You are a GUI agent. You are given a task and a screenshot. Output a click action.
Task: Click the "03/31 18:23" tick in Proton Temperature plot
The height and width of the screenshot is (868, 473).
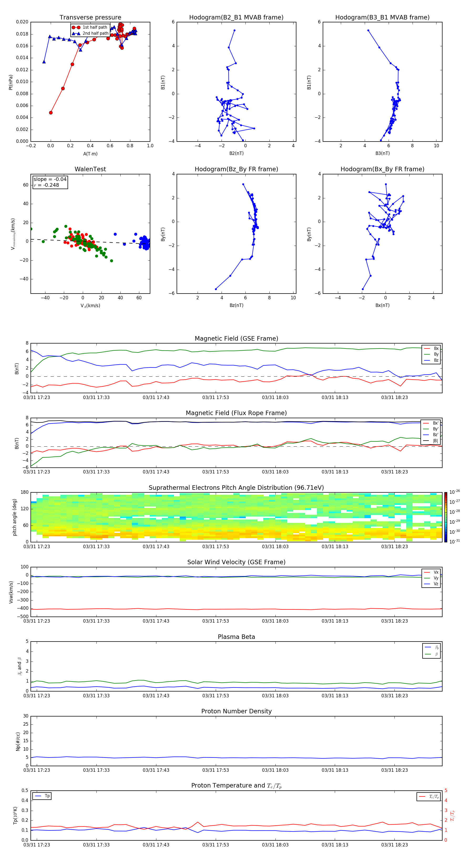pyautogui.click(x=394, y=845)
